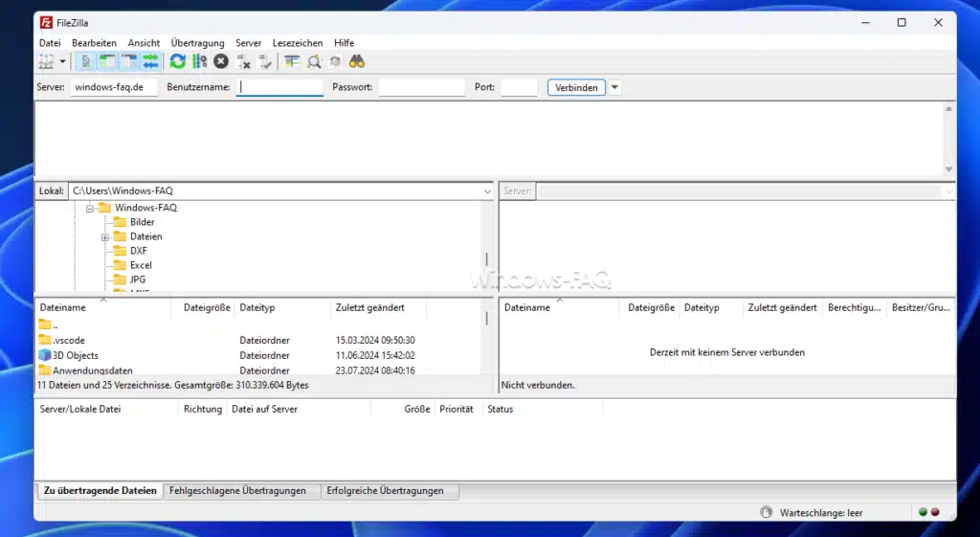Select the JPG folder in tree
This screenshot has height=537, width=980.
[138, 280]
